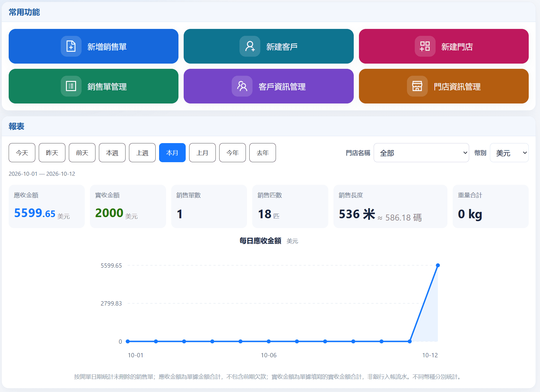Select the 今天 date range
This screenshot has height=392, width=540.
tap(22, 153)
